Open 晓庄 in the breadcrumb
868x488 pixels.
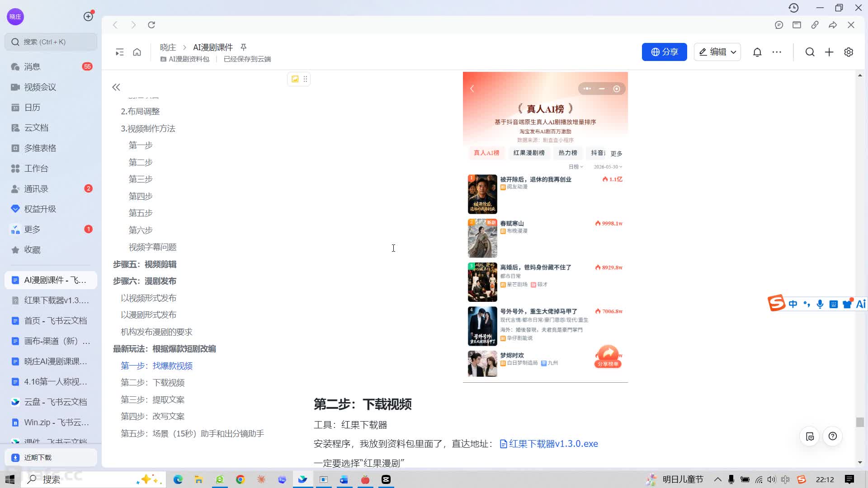click(x=168, y=47)
